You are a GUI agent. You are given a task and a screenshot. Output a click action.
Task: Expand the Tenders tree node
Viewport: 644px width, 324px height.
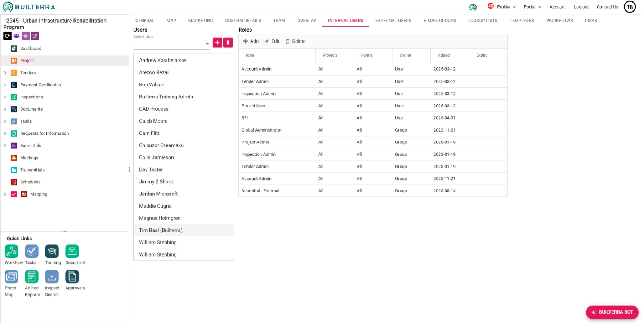point(5,73)
